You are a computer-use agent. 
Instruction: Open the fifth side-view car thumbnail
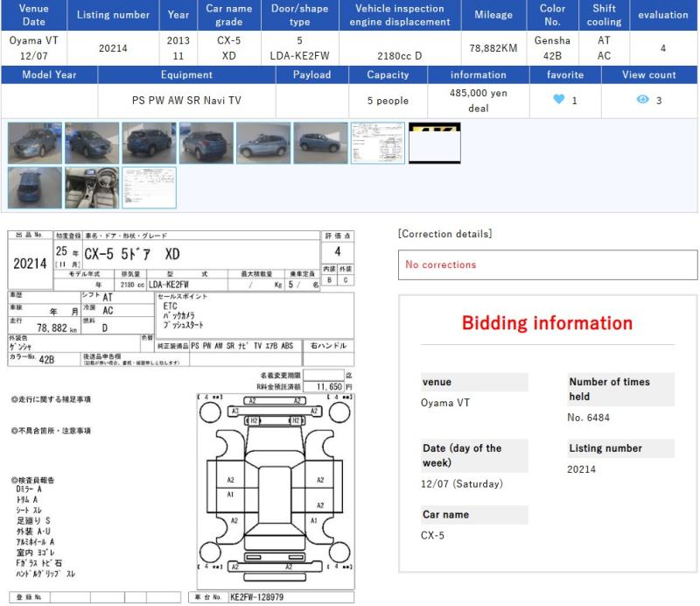click(x=263, y=143)
